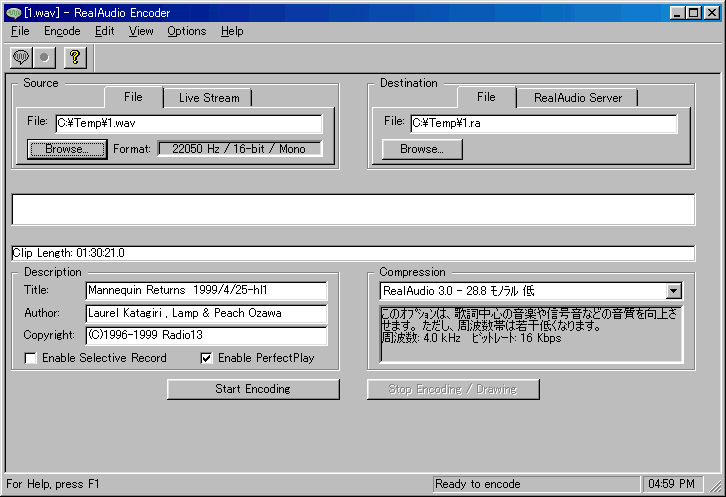This screenshot has height=497, width=726.
Task: Click the RealAudio 3.0 - 28.8 combo box
Action: 531,291
